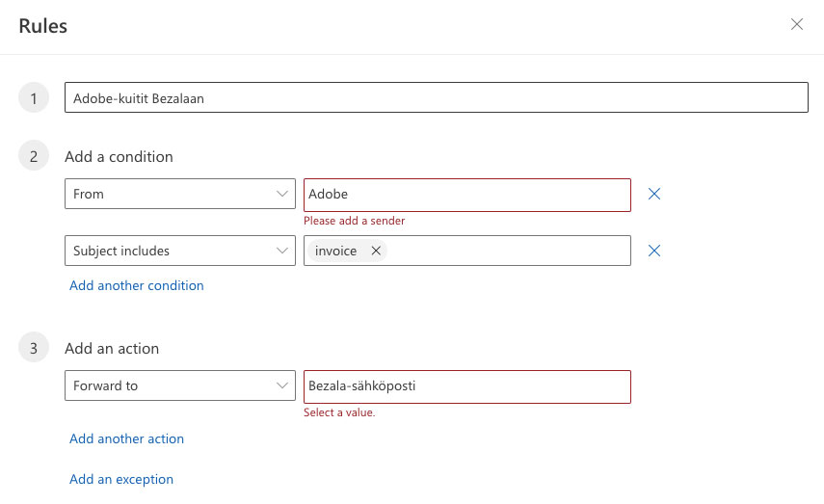824x504 pixels.
Task: Delete the Subject includes condition row
Action: pos(654,251)
